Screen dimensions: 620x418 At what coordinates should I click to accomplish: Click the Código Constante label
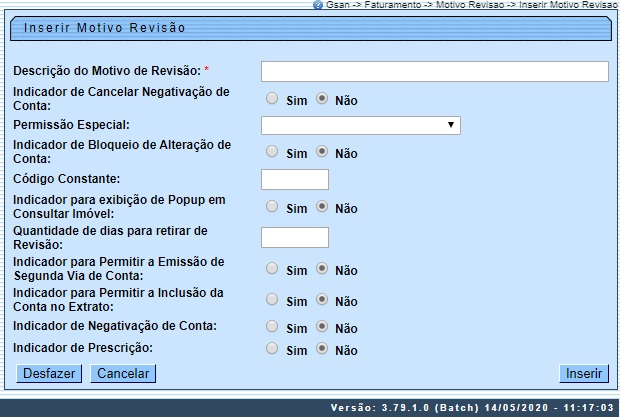[x=66, y=179]
